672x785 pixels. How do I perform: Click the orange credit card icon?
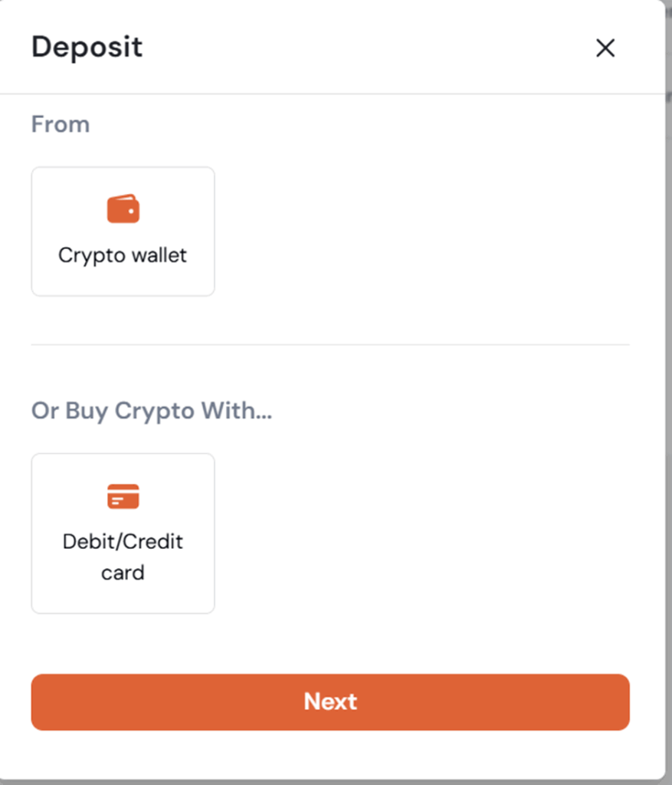pyautogui.click(x=123, y=496)
